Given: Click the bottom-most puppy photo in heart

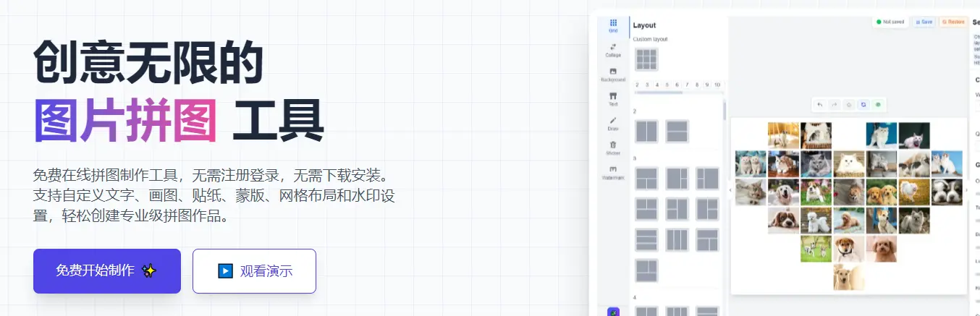Looking at the screenshot, I should (x=849, y=277).
